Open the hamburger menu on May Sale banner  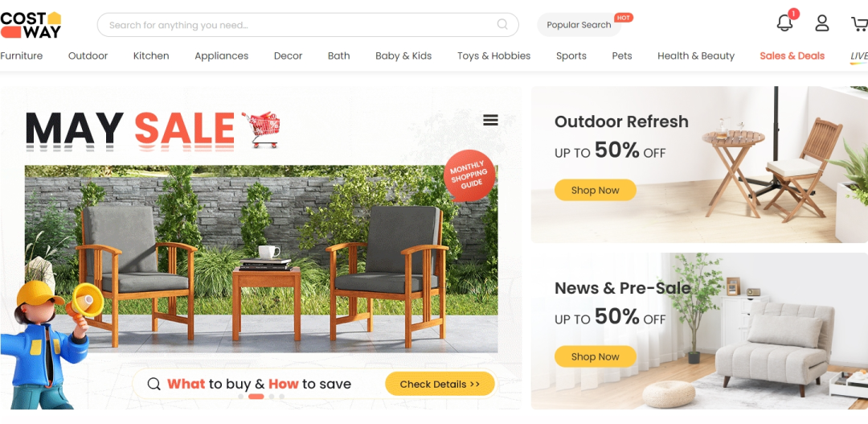point(490,120)
